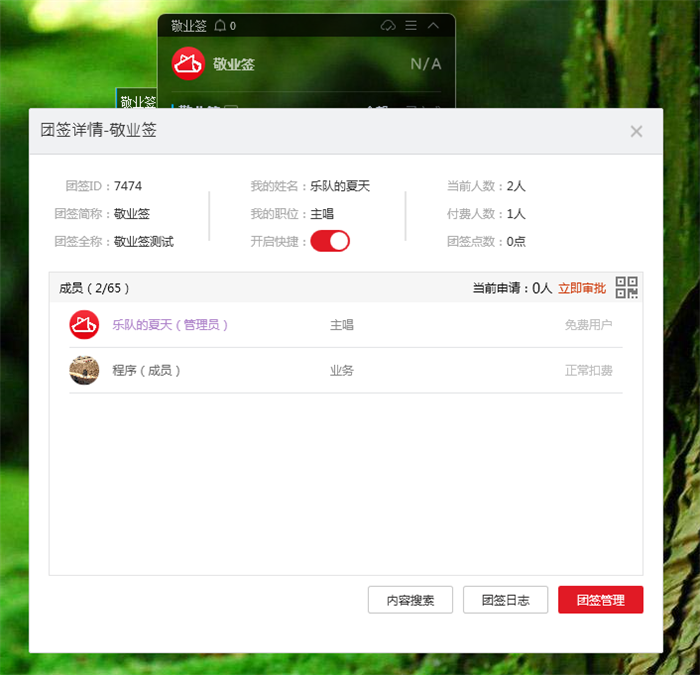This screenshot has width=700, height=675.
Task: Click the 免费用户 status label
Action: click(x=588, y=325)
